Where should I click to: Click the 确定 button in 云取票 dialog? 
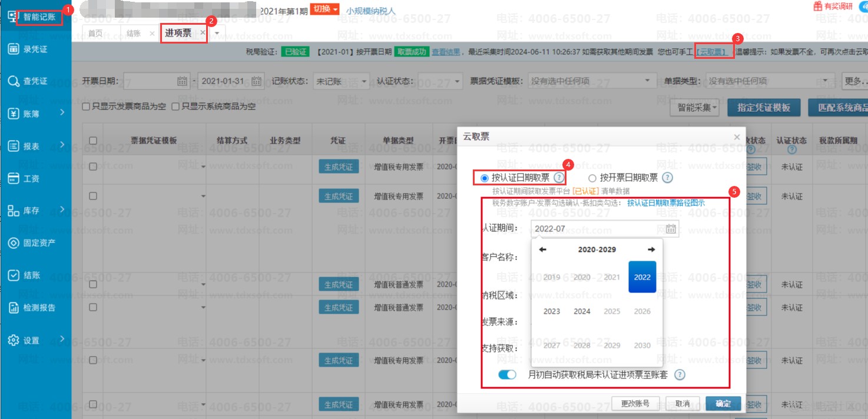[723, 404]
